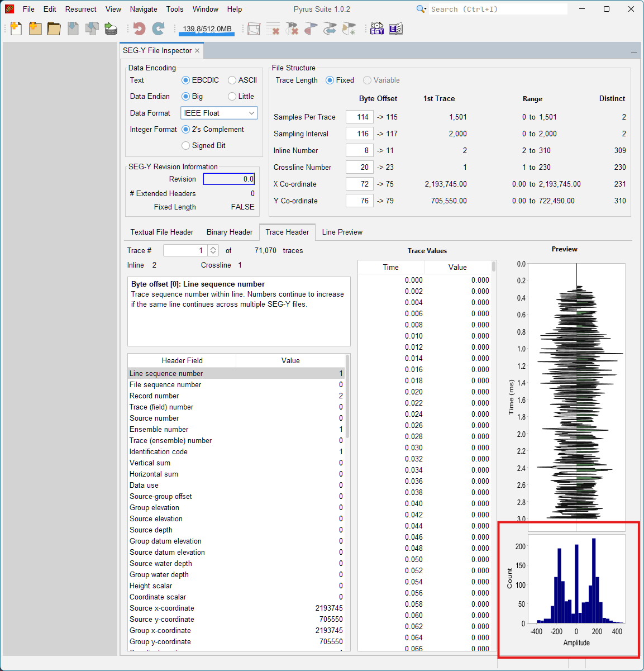Click Sampling Interval byte offset field
The image size is (644, 671).
pos(360,134)
